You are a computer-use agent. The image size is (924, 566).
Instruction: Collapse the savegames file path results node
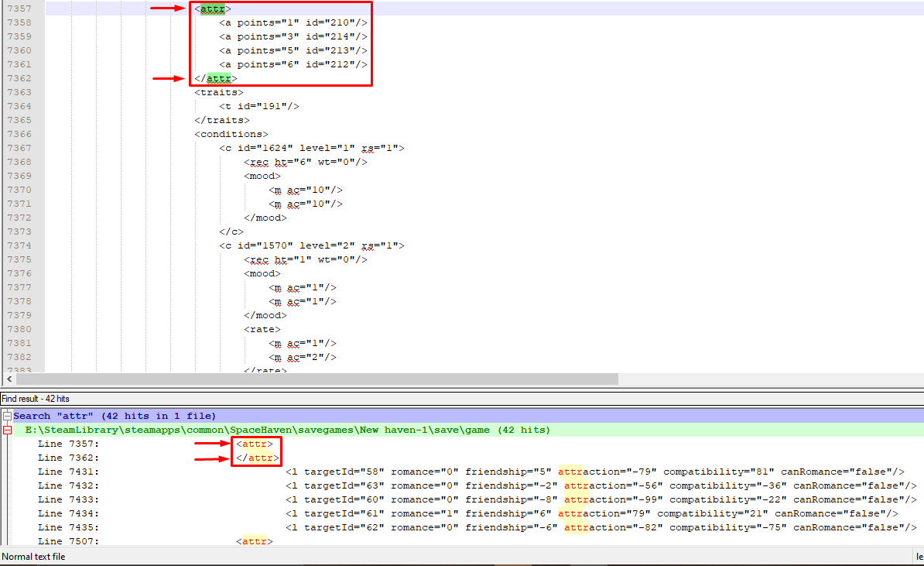tap(7, 431)
